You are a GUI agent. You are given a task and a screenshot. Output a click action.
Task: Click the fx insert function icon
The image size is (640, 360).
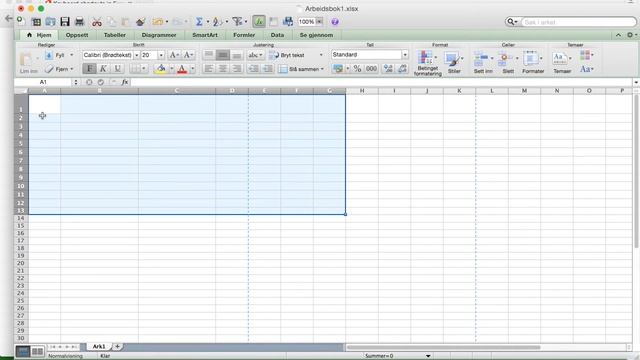pos(125,82)
